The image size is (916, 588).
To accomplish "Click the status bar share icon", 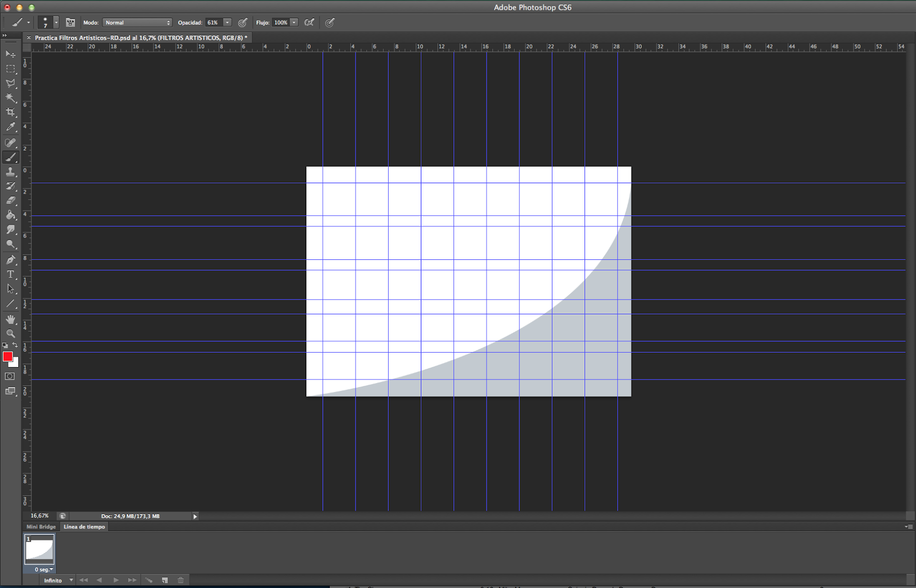I will click(x=62, y=516).
